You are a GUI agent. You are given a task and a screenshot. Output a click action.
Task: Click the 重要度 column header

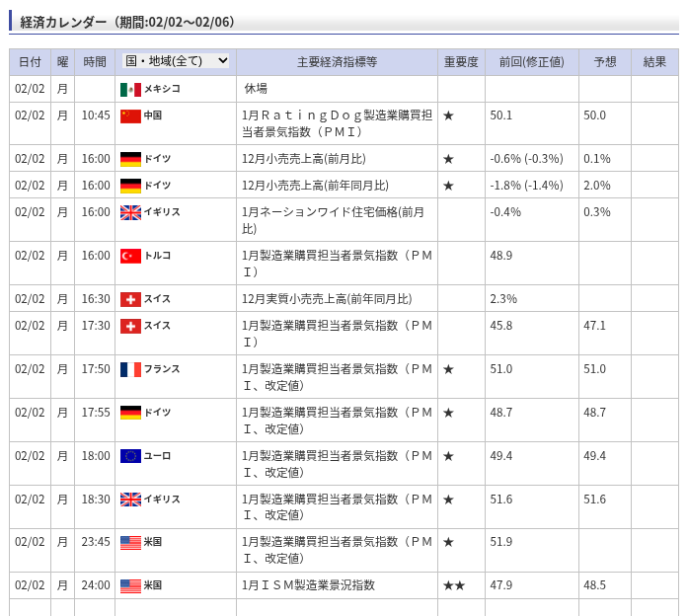point(461,62)
